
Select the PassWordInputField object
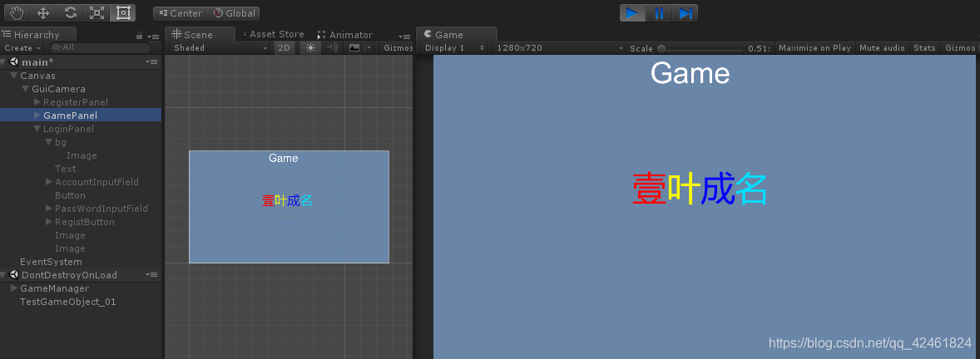pos(101,209)
